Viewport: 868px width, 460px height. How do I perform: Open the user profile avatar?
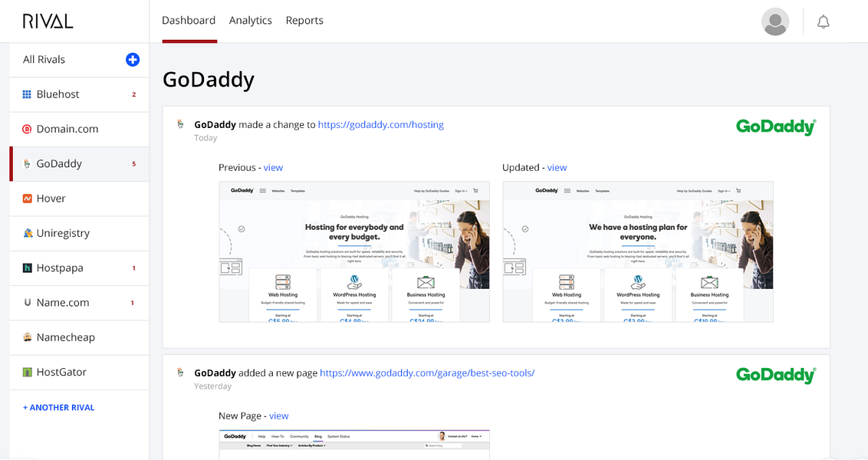(775, 21)
